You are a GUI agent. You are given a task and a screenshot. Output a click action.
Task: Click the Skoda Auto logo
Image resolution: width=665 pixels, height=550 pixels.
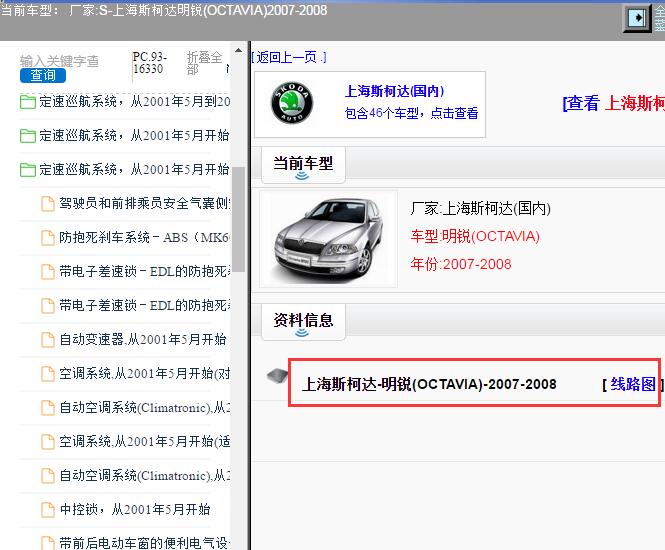[x=292, y=103]
